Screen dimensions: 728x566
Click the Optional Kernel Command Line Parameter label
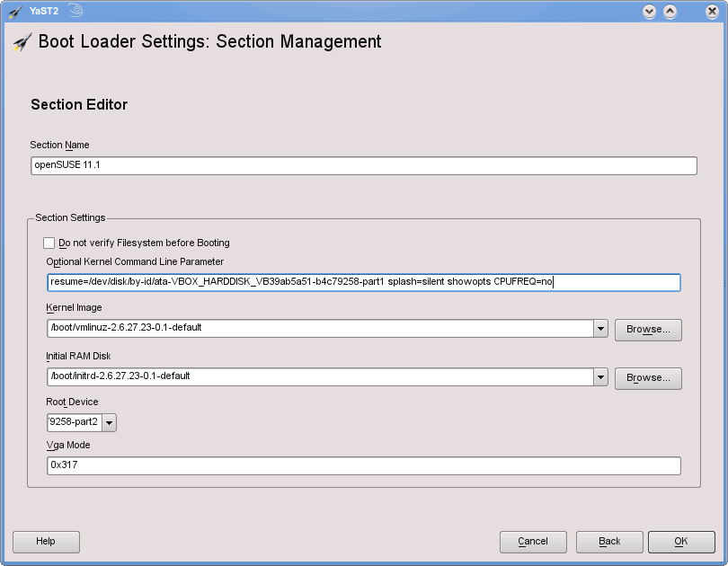(x=135, y=261)
